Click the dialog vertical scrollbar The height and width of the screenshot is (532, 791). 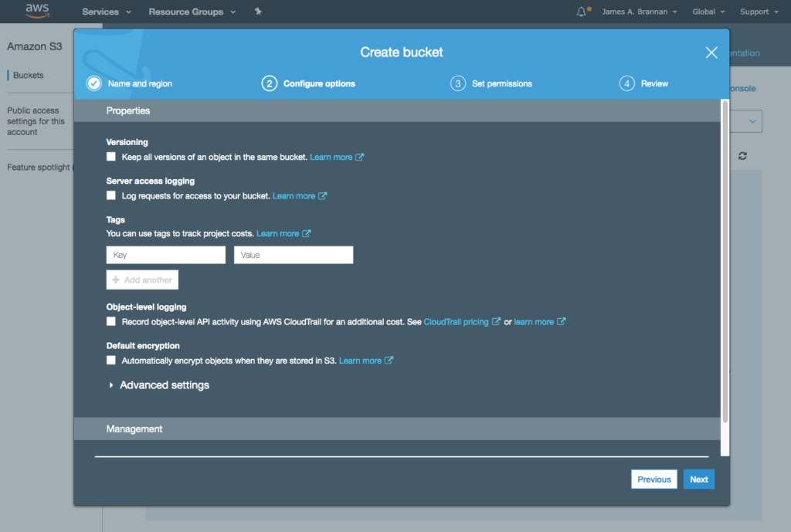[725, 263]
